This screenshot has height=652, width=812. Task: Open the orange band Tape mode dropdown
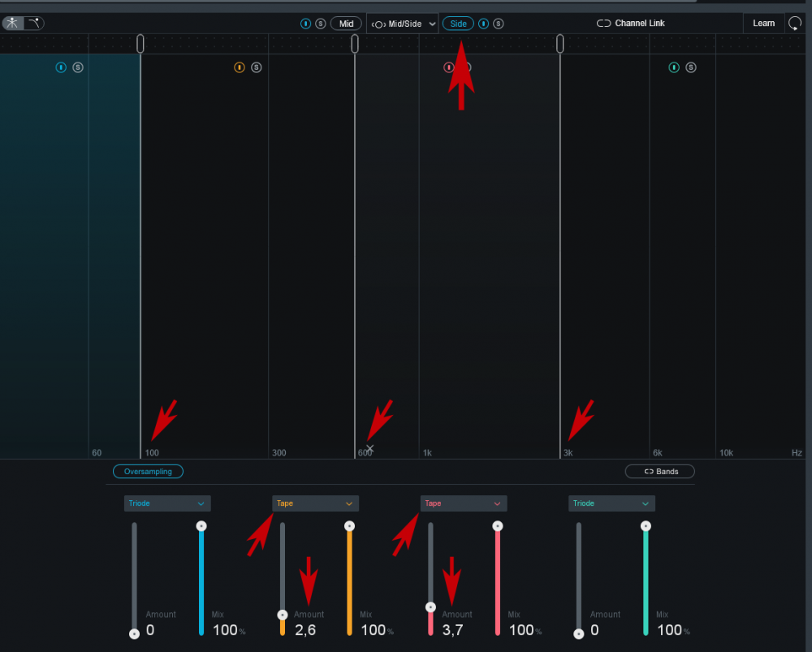[x=315, y=503]
